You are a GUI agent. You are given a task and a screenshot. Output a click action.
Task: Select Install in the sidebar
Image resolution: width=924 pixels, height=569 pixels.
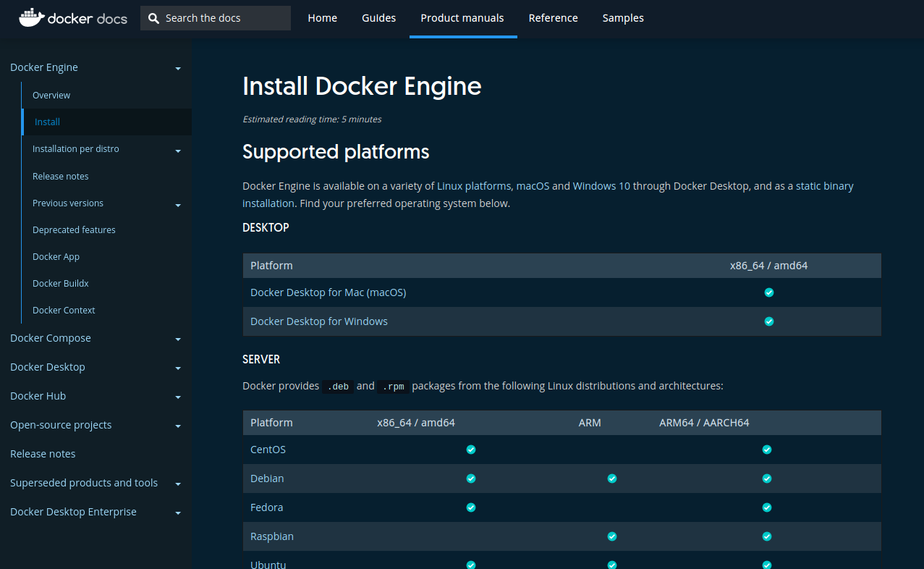pyautogui.click(x=107, y=122)
